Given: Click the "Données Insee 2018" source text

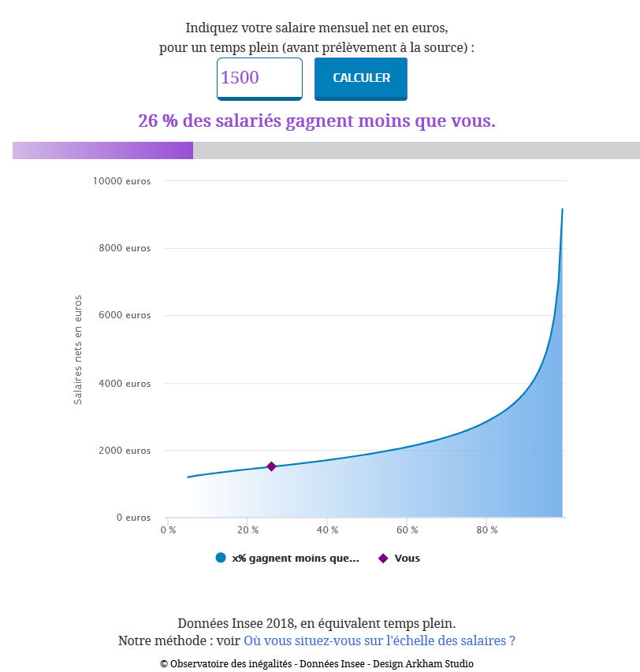Looking at the screenshot, I should [x=317, y=623].
